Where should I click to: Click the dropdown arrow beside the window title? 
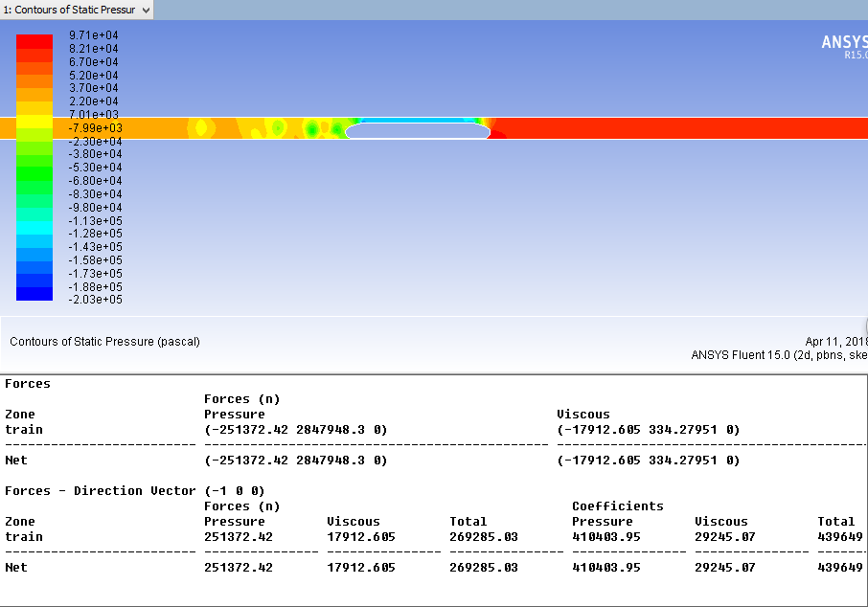click(146, 10)
